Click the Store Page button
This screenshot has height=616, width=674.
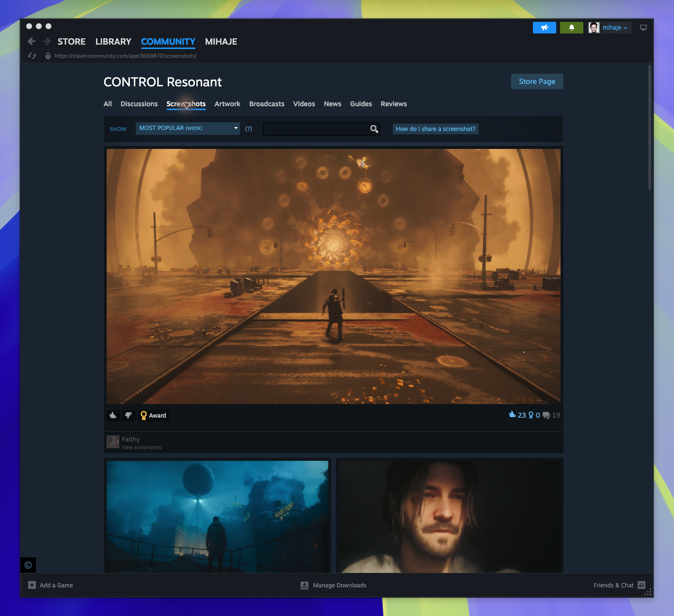pyautogui.click(x=537, y=81)
